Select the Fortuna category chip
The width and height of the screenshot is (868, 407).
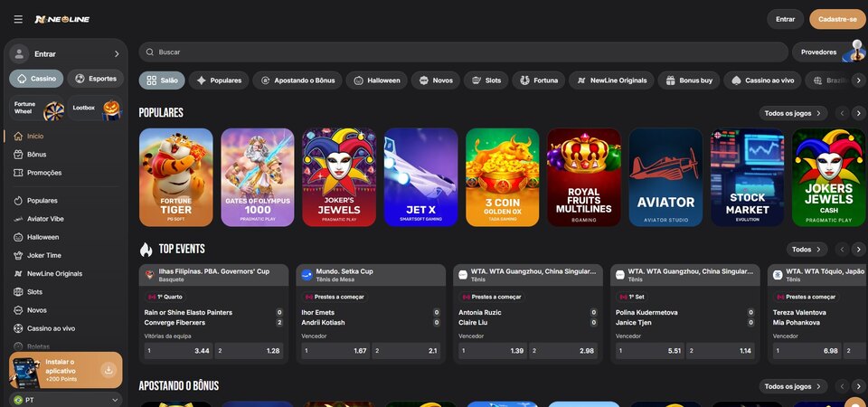[x=539, y=80]
